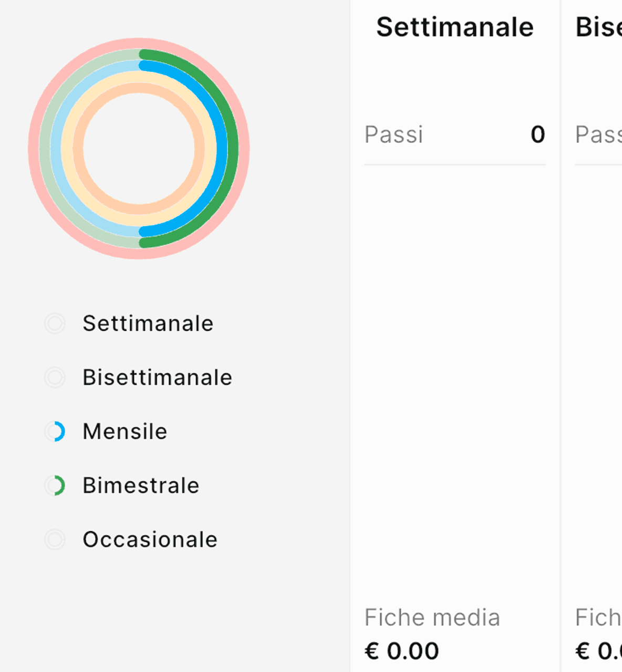This screenshot has width=622, height=672.
Task: Click the Fiche media € 0.00 value
Action: point(402,650)
